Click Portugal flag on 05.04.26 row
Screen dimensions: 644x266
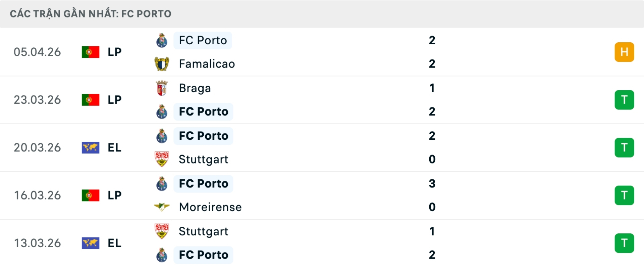click(91, 52)
